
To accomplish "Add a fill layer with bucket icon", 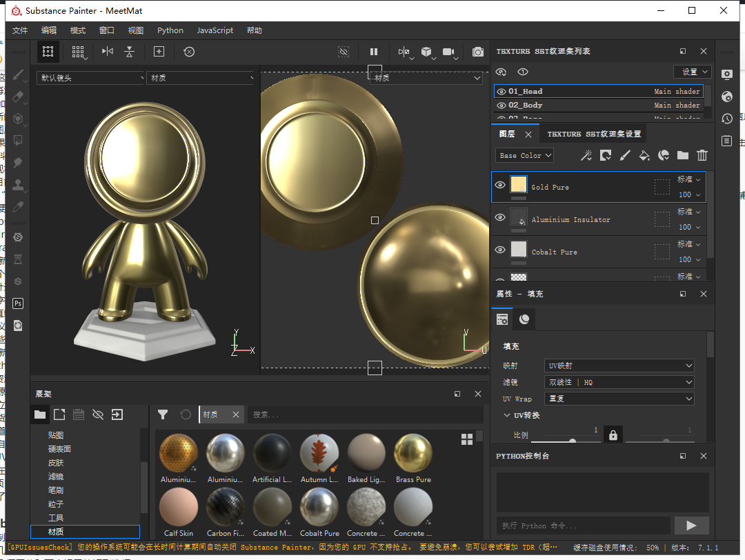I will pyautogui.click(x=644, y=155).
